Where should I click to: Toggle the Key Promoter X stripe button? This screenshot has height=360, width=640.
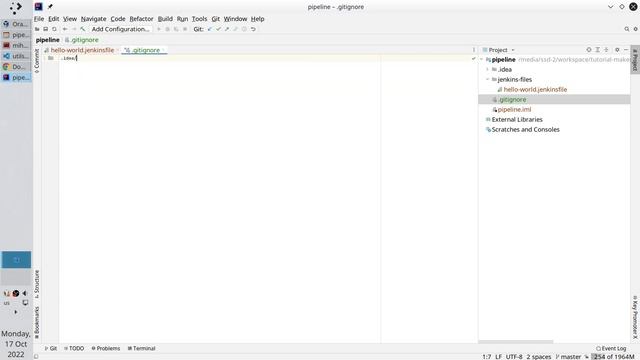click(x=635, y=317)
